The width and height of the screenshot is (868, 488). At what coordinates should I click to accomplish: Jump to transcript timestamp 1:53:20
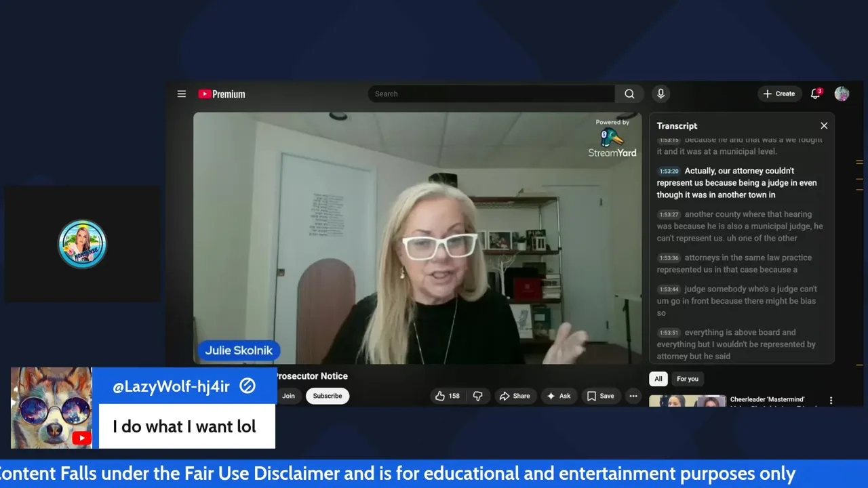coord(669,171)
